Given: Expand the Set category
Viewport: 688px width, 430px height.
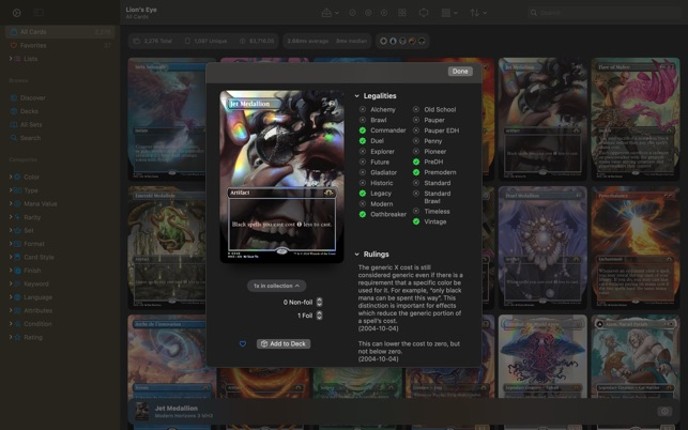Looking at the screenshot, I should point(11,230).
